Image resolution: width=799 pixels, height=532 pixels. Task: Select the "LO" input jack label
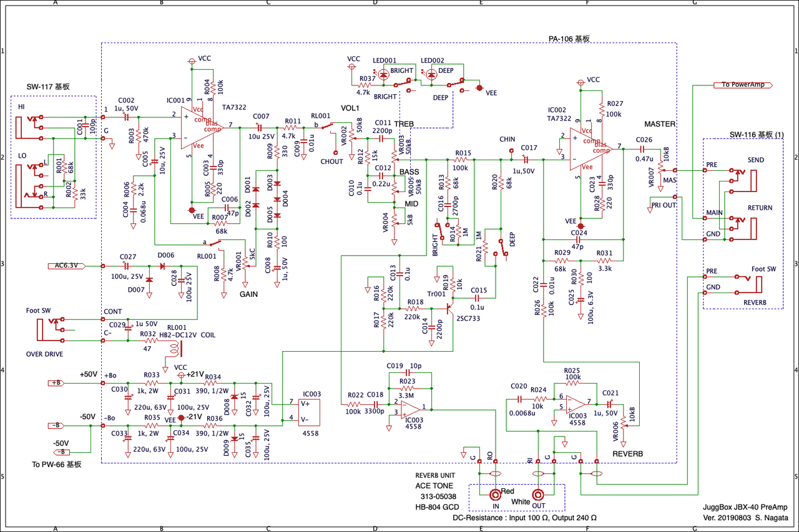click(x=22, y=155)
